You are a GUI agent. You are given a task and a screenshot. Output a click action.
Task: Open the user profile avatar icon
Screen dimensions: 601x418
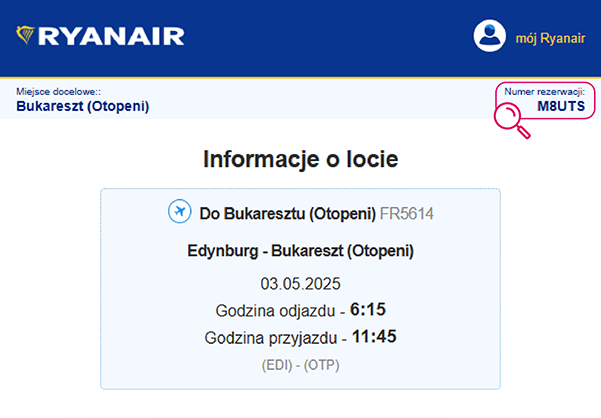click(x=489, y=36)
